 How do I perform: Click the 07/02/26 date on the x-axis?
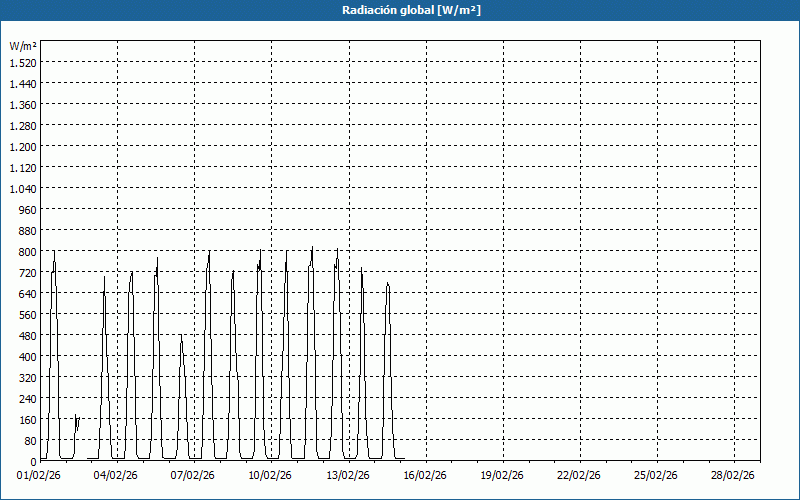point(193,476)
